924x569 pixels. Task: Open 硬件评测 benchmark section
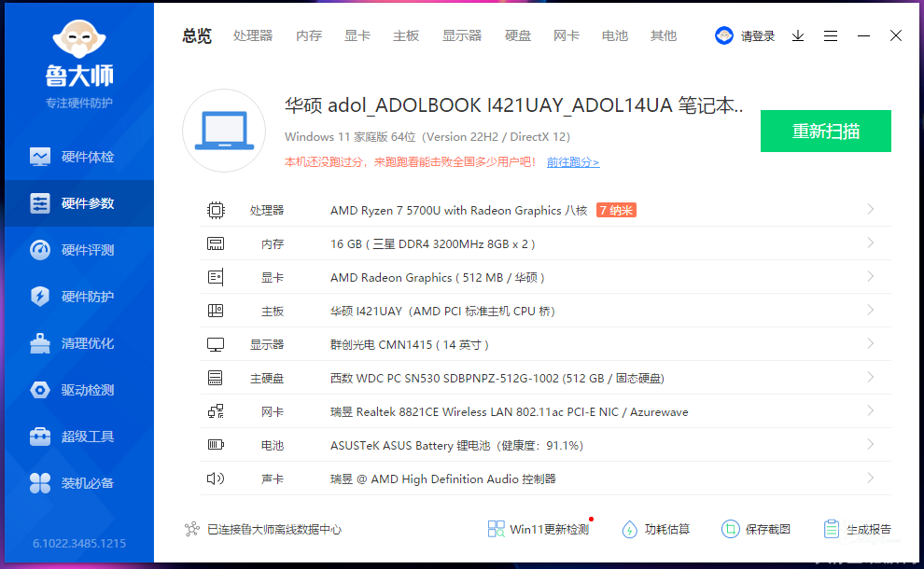79,250
